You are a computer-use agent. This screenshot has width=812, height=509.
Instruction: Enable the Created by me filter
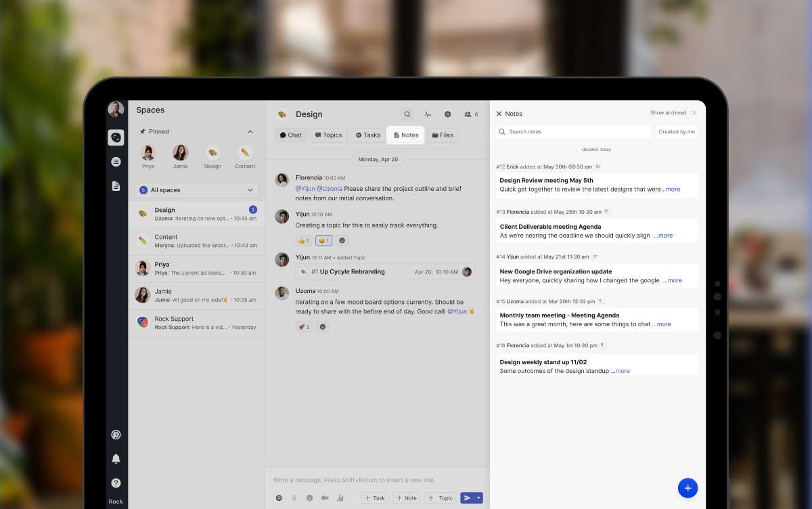[676, 131]
